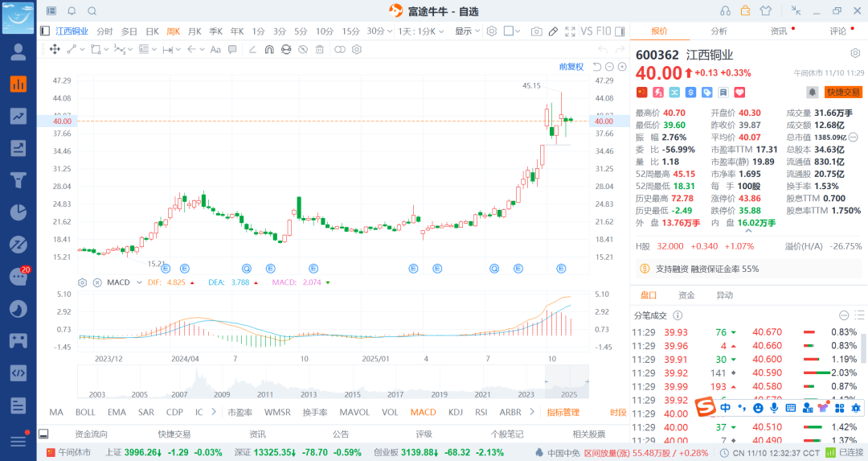Image resolution: width=868 pixels, height=461 pixels.
Task: Open the chart layout square dropdown
Action: point(512,31)
